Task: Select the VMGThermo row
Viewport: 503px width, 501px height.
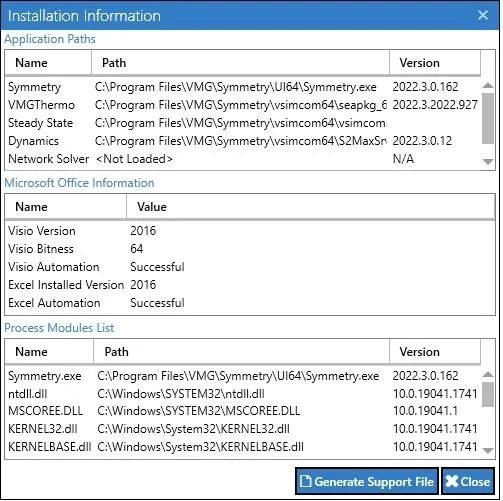Action: click(243, 105)
